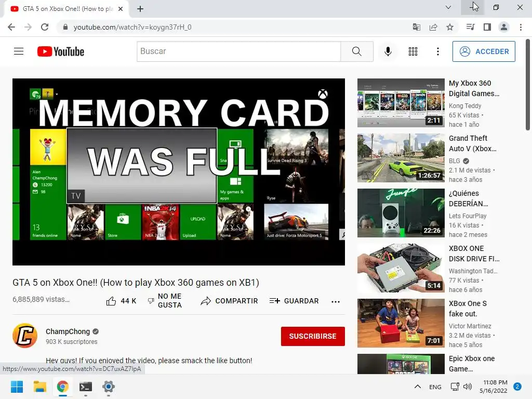Open Grand Theft Auto V video thumbnail
This screenshot has width=532, height=399.
[x=401, y=158]
